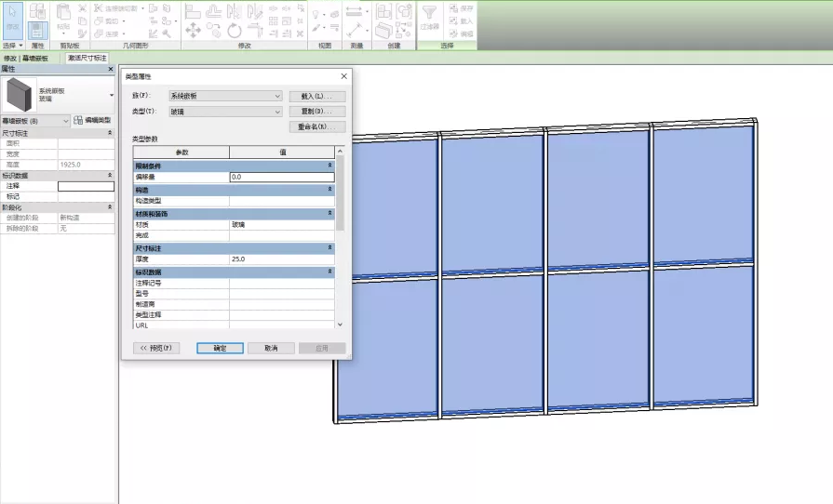Close the 属性 Properties palette
The width and height of the screenshot is (833, 504).
click(x=111, y=69)
